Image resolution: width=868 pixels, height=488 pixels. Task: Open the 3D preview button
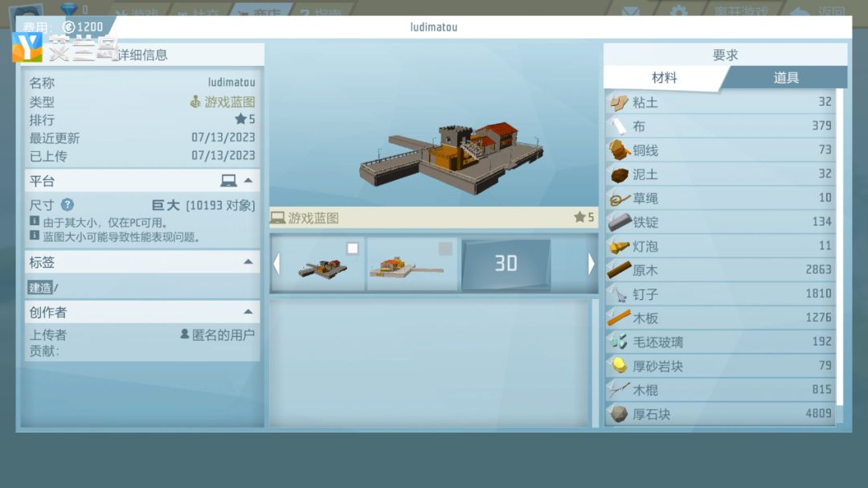pyautogui.click(x=506, y=264)
